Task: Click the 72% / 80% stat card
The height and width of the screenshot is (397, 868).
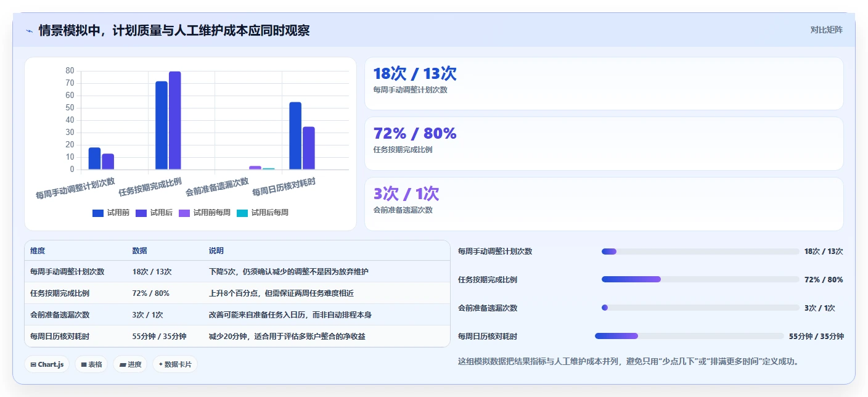Action: (x=604, y=144)
